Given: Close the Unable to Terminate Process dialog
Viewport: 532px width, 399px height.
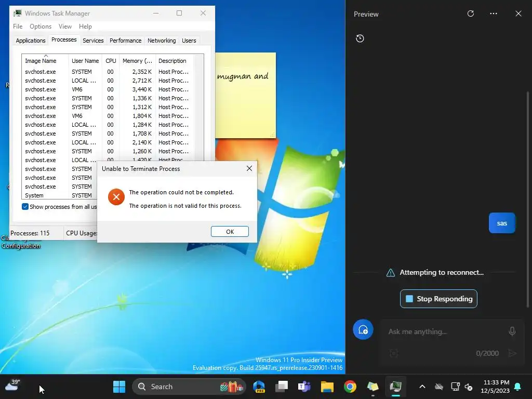Looking at the screenshot, I should tap(249, 168).
